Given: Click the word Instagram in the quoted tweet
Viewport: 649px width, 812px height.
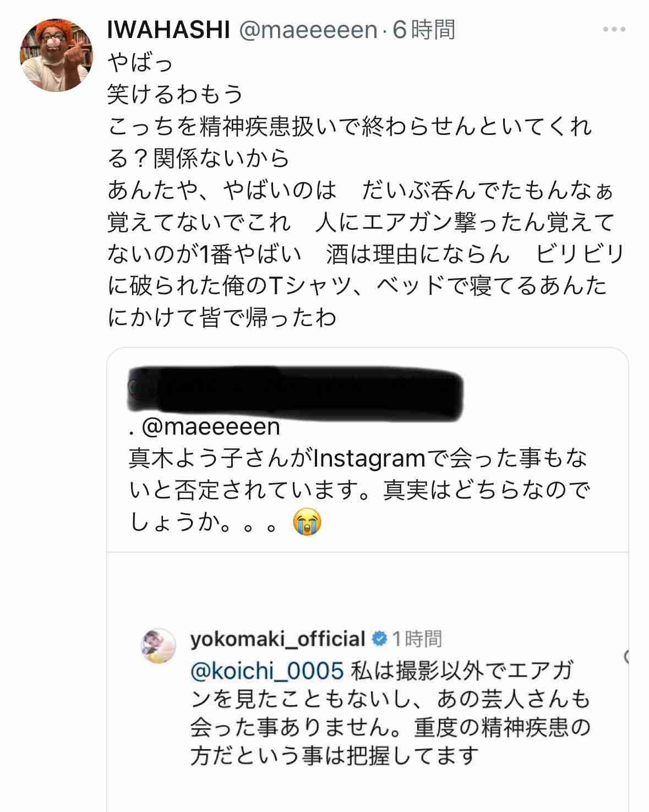Looking at the screenshot, I should 369,458.
